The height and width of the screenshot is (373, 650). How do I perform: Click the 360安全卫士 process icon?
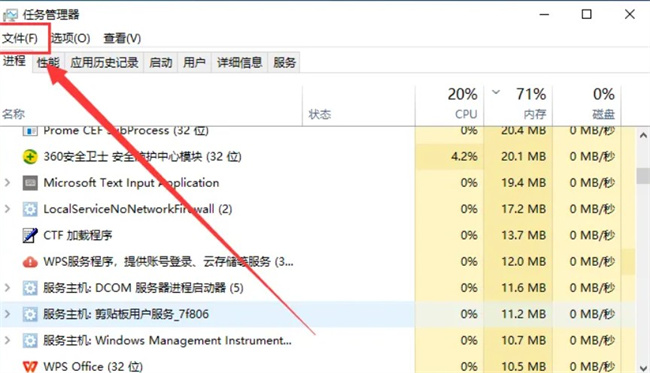pos(30,157)
